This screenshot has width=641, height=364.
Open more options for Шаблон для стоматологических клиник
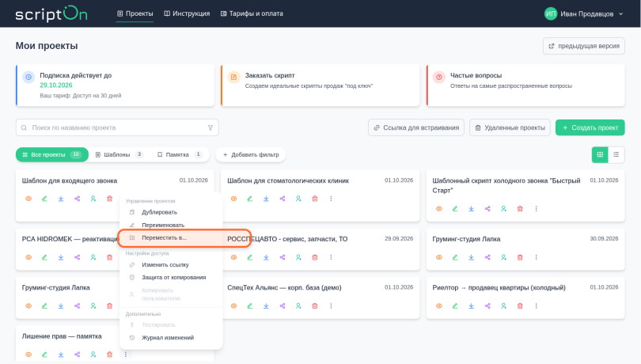click(331, 199)
